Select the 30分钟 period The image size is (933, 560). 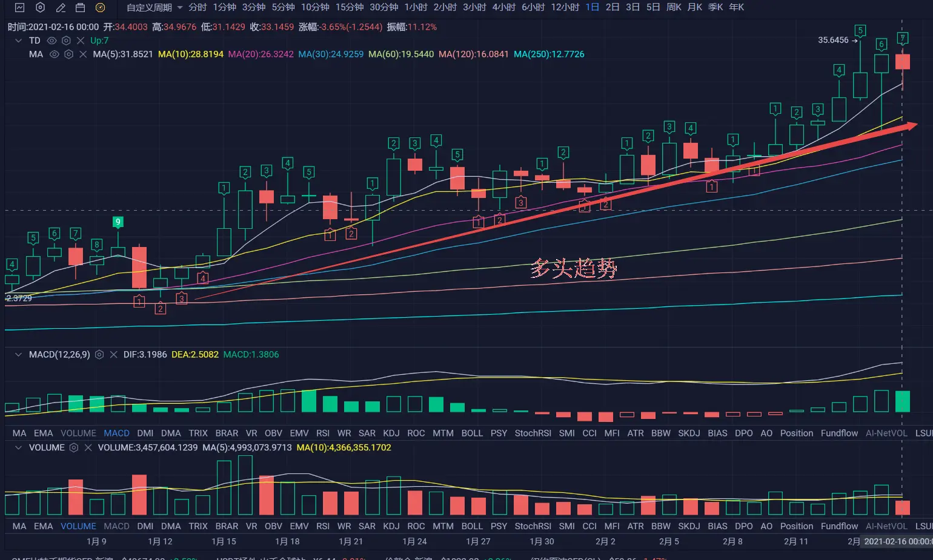[384, 7]
